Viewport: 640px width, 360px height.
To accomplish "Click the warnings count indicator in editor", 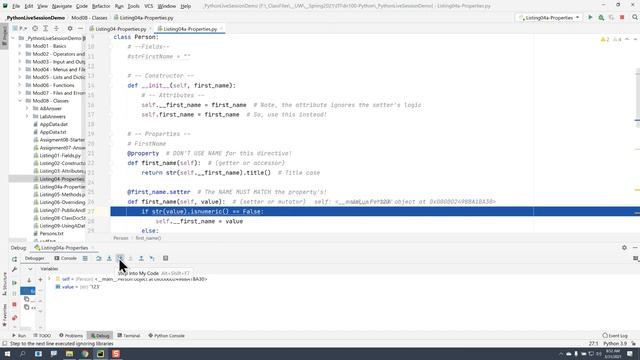I will [x=604, y=40].
